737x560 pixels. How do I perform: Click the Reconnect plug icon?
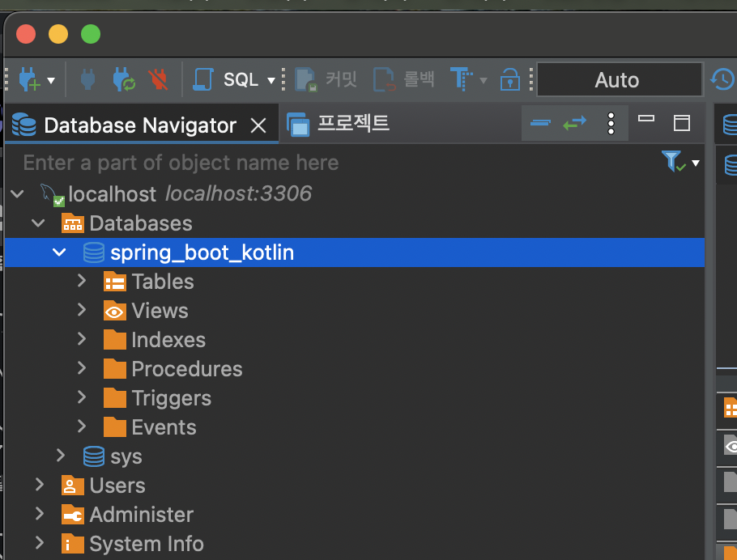coord(124,79)
